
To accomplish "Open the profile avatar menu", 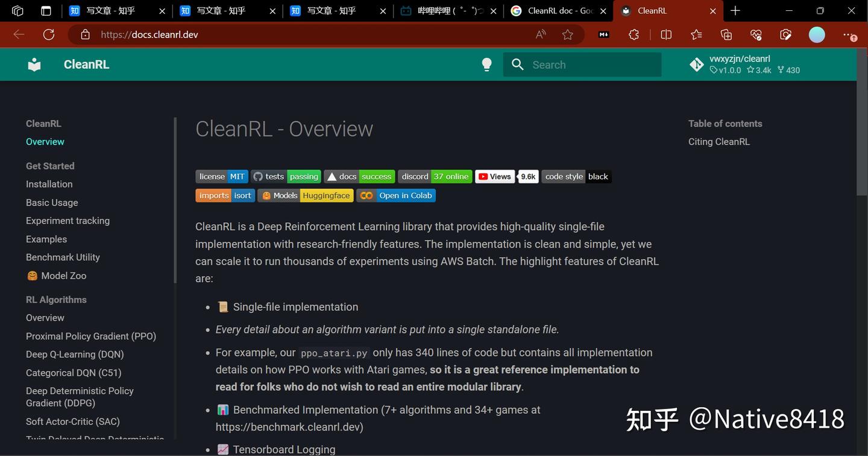I will coord(817,34).
